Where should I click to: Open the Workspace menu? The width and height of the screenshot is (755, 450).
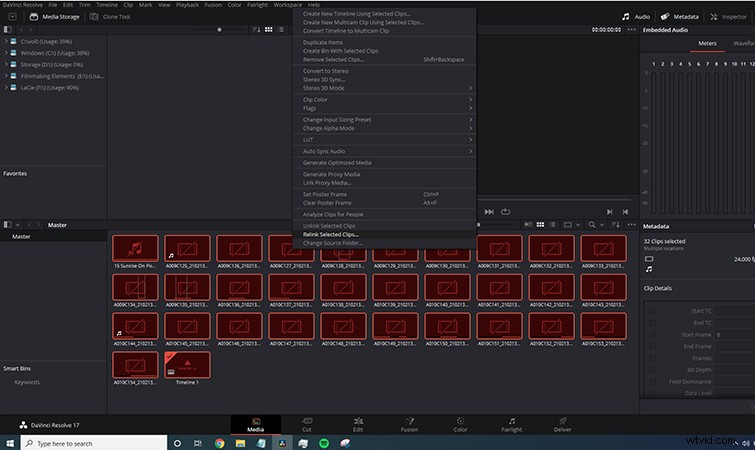[287, 5]
